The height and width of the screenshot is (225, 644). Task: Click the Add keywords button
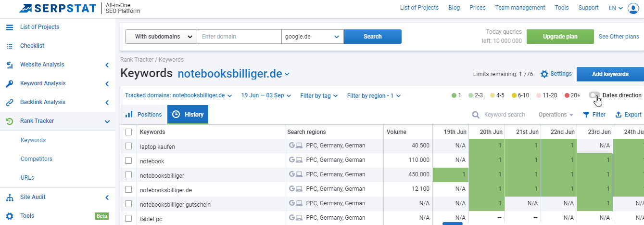(610, 74)
